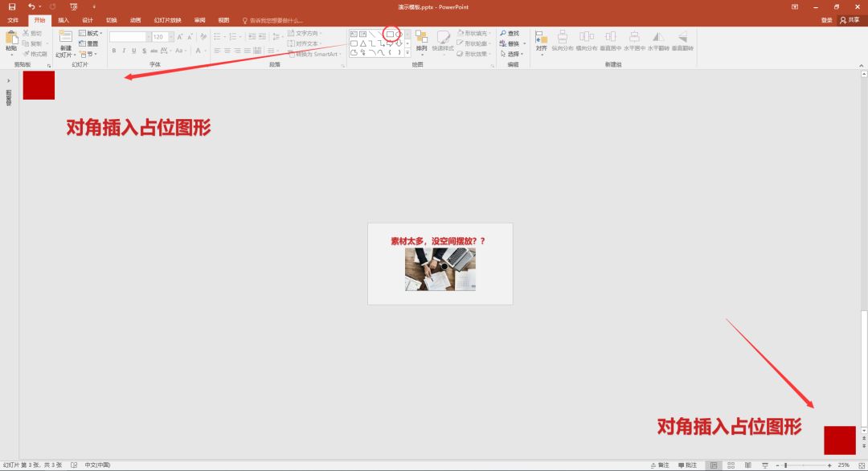The height and width of the screenshot is (471, 868).
Task: Toggle text shadow (S)
Action: (144, 51)
